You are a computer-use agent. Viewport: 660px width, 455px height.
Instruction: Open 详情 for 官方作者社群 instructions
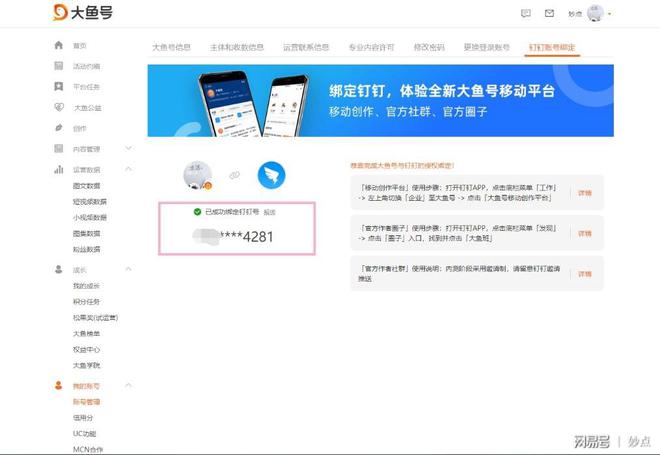[585, 274]
